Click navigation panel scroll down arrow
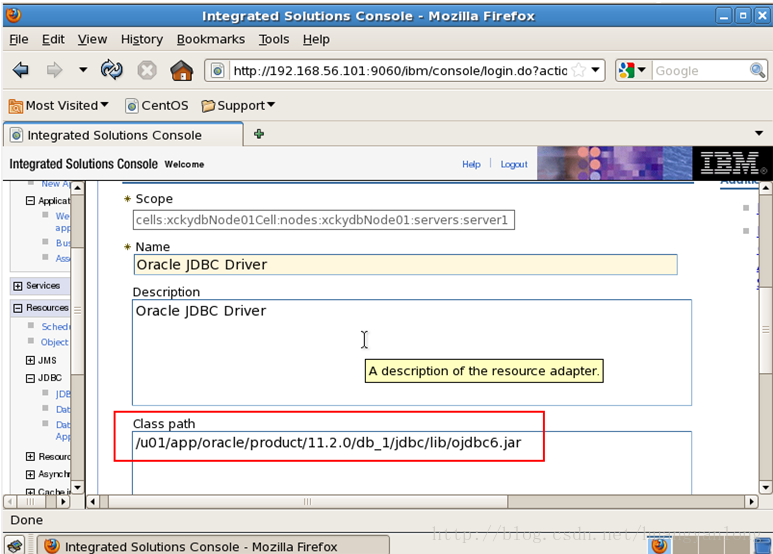Screen dimensions: 773x554 click(77, 488)
